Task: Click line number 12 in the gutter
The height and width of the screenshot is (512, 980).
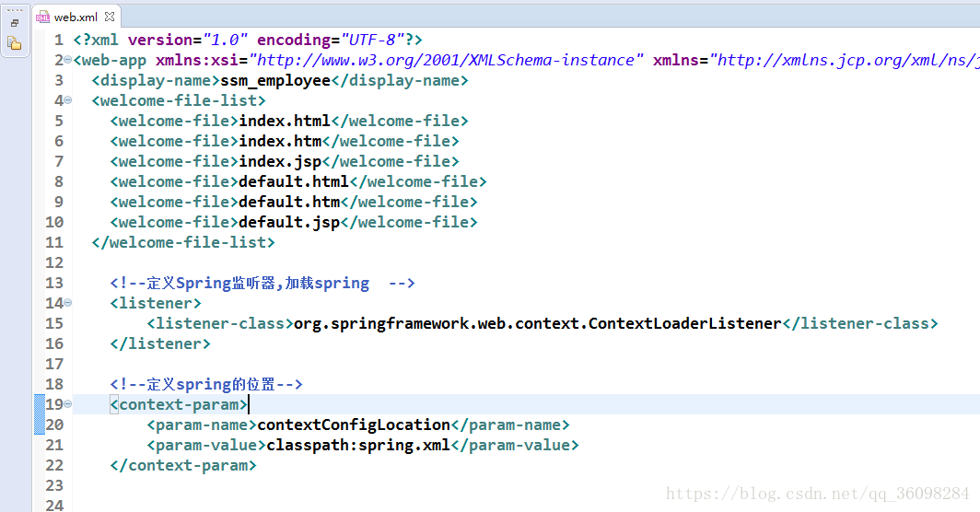Action: (x=54, y=262)
